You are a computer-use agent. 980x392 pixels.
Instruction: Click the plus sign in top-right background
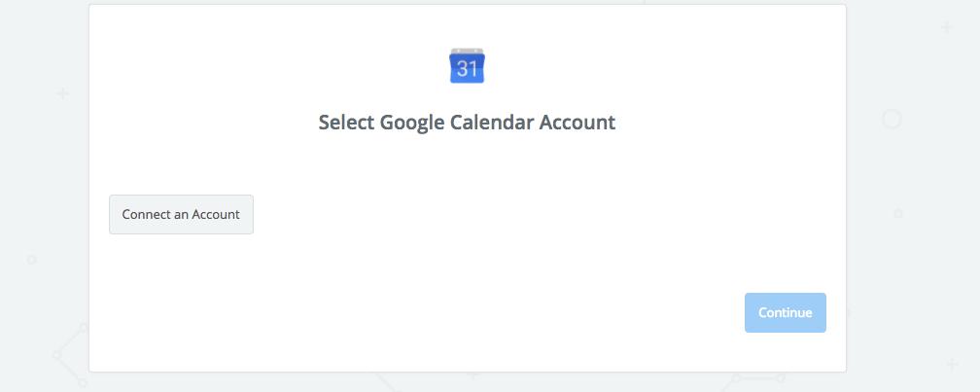(x=947, y=27)
